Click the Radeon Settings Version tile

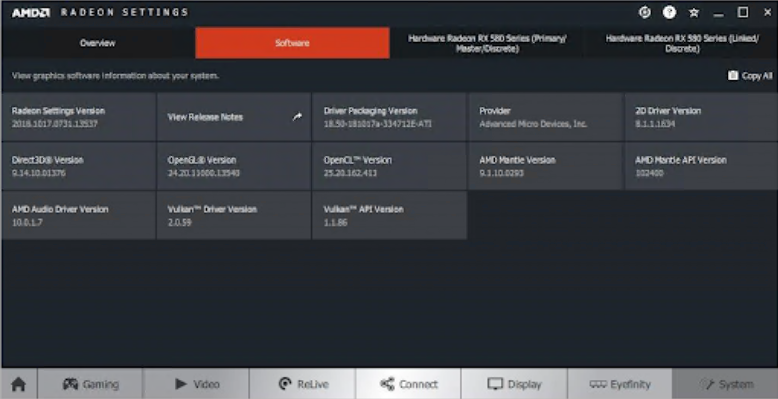point(79,117)
